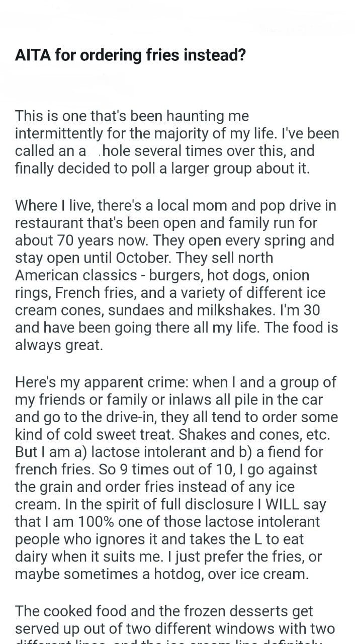Viewport: 355px width, 644px height.
Task: Open the post title 'AITA for ordering fries instead?'
Action: [130, 55]
